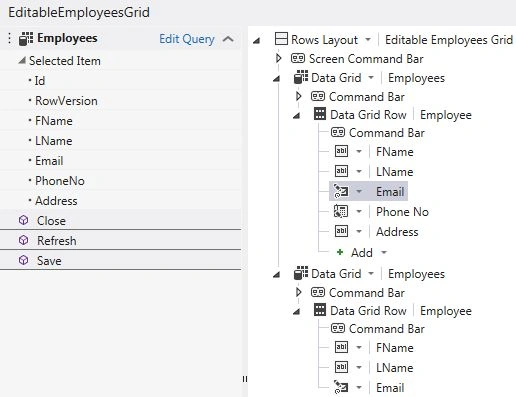Click the Refresh method cube icon
The height and width of the screenshot is (397, 516).
pos(23,240)
